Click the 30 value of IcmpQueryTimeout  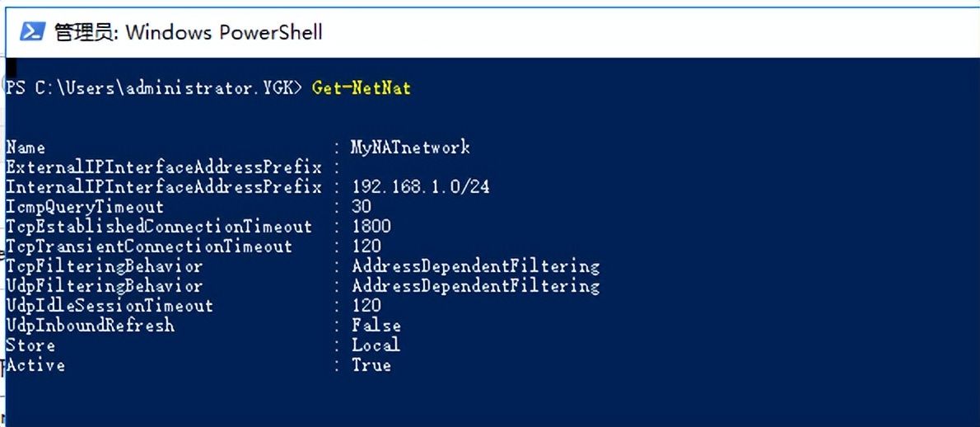(362, 207)
